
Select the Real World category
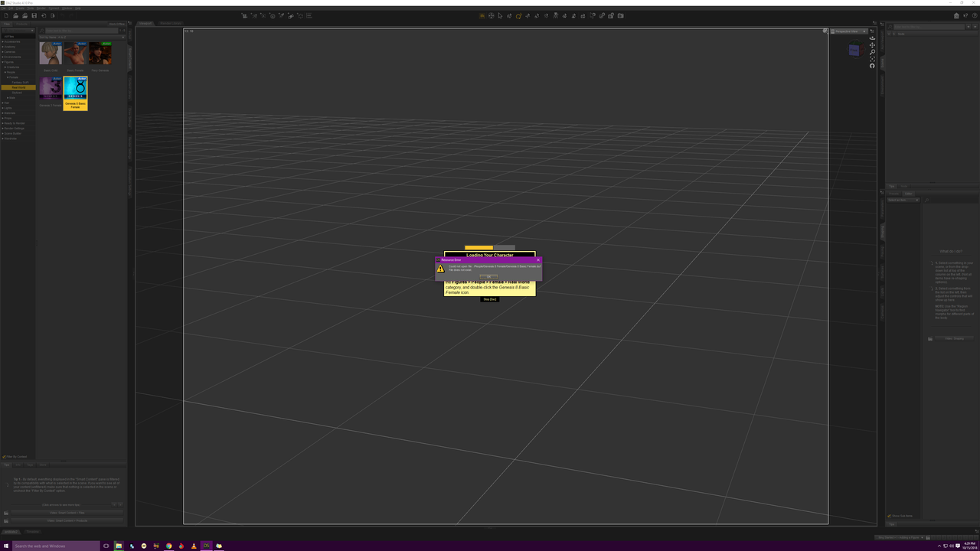(x=18, y=87)
